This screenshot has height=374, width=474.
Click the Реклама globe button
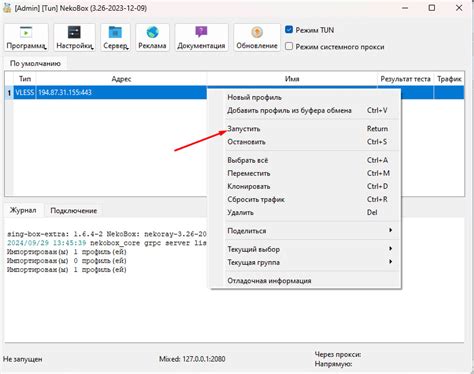pyautogui.click(x=152, y=37)
